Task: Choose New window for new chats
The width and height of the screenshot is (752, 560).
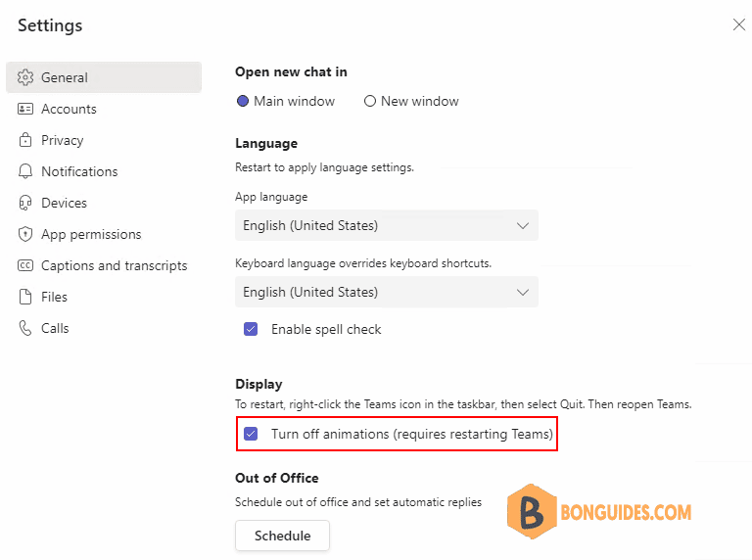Action: 370,101
